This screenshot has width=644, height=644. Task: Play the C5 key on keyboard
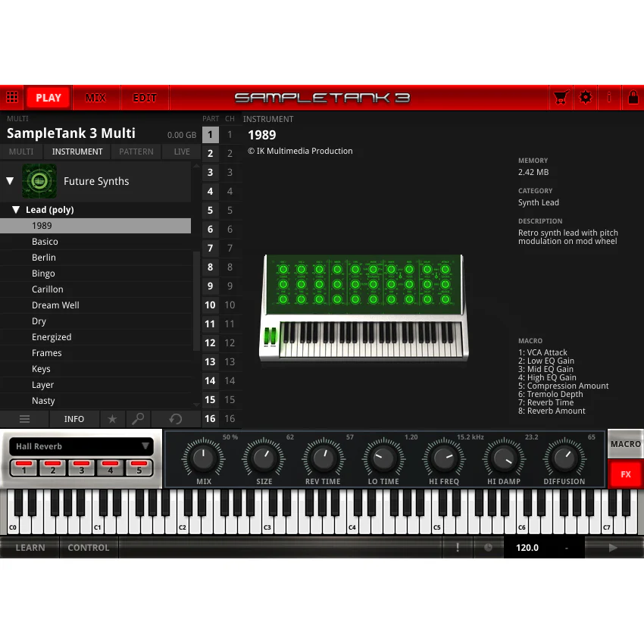point(437,521)
